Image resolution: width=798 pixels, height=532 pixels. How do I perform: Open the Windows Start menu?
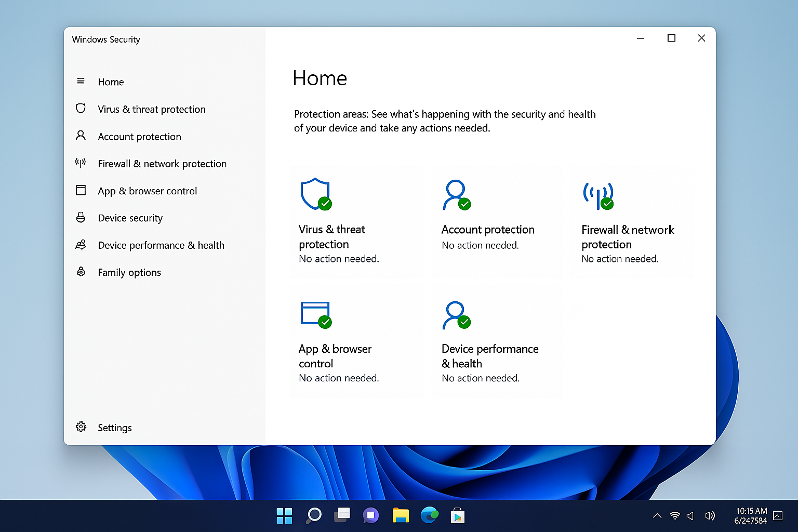284,515
